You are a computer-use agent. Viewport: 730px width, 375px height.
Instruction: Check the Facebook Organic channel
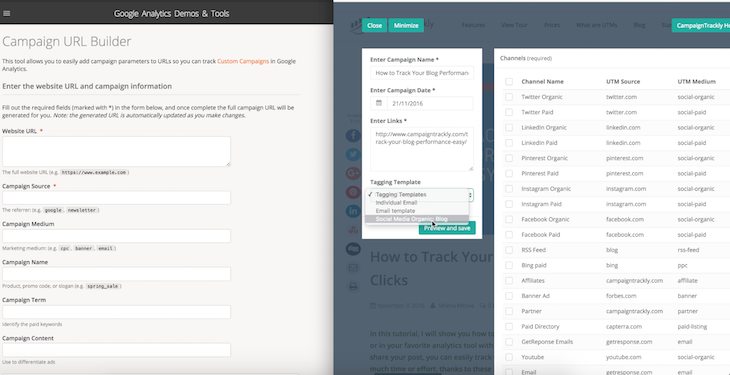509,219
